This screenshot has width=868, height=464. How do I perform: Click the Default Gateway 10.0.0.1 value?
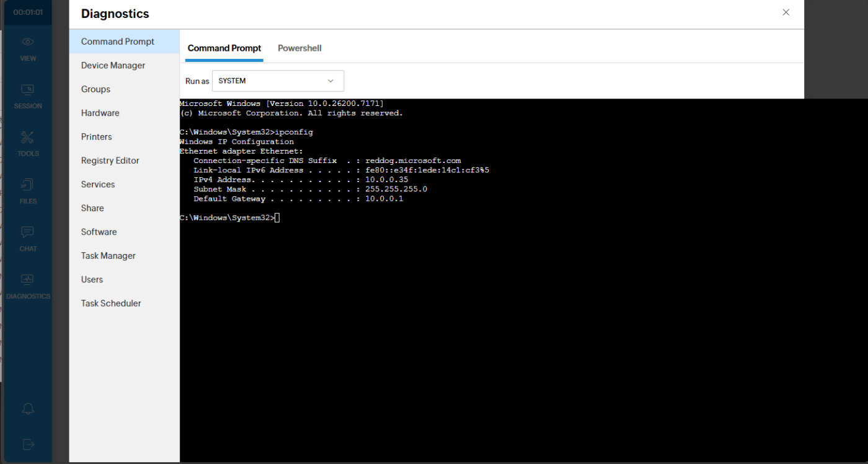point(384,199)
